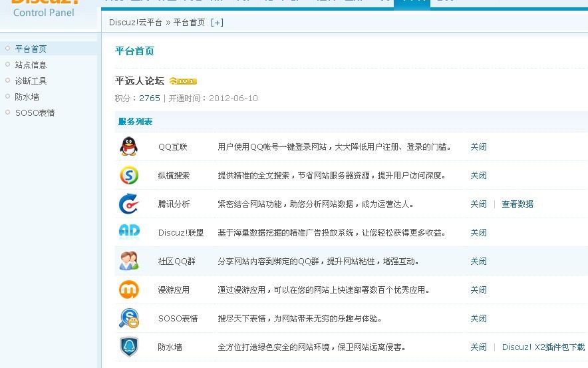Click the 社区QQ群 service name
Image resolution: width=588 pixels, height=368 pixels.
tap(177, 261)
